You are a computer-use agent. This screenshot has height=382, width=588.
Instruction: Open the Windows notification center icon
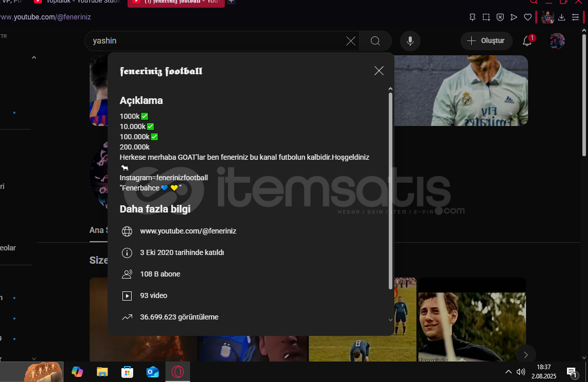(572, 372)
